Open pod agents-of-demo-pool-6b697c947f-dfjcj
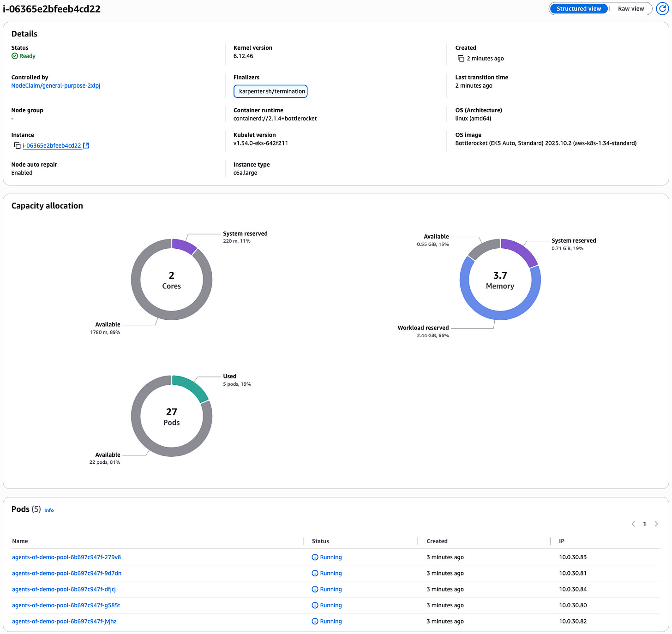This screenshot has width=672, height=634. point(63,589)
